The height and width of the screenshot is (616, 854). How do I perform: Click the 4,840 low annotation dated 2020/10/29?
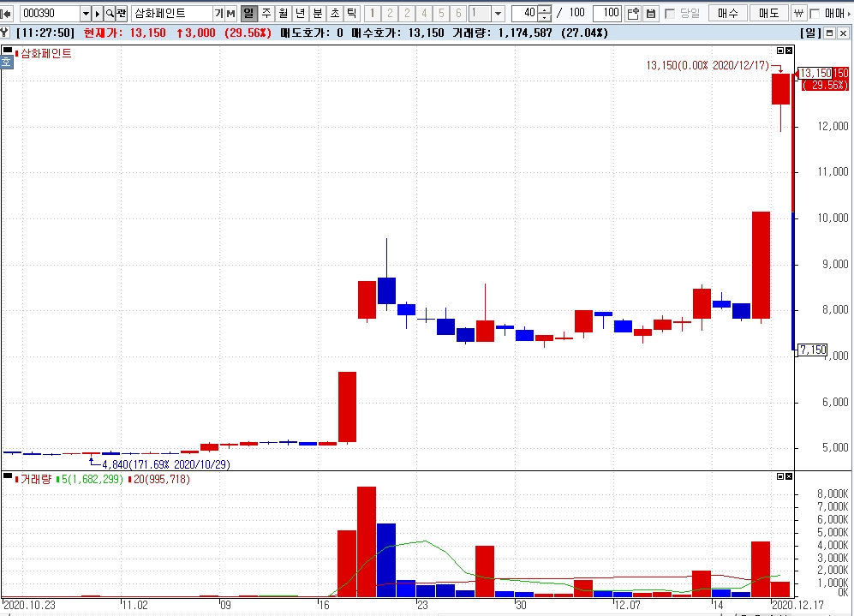click(x=165, y=464)
